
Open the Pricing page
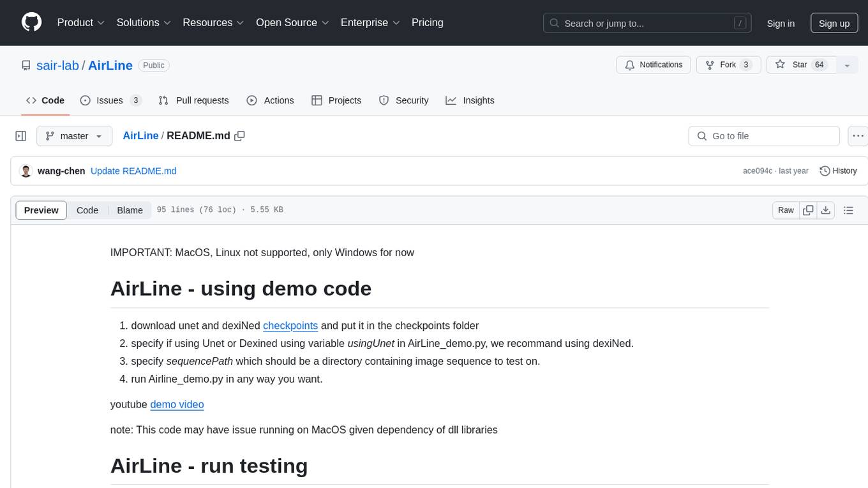click(428, 22)
